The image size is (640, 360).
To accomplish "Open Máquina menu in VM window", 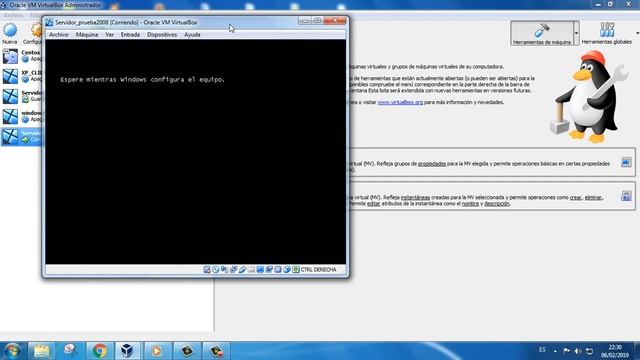I will pos(87,35).
